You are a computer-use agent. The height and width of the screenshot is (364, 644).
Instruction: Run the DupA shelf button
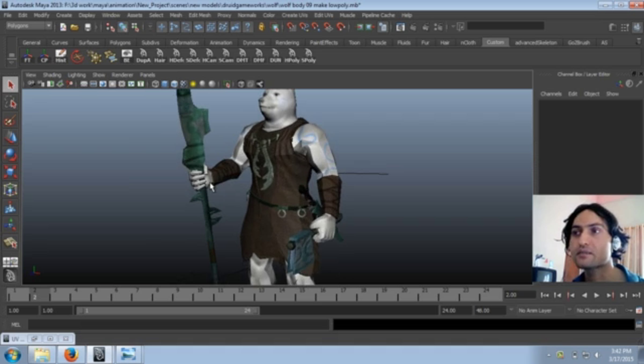click(143, 56)
